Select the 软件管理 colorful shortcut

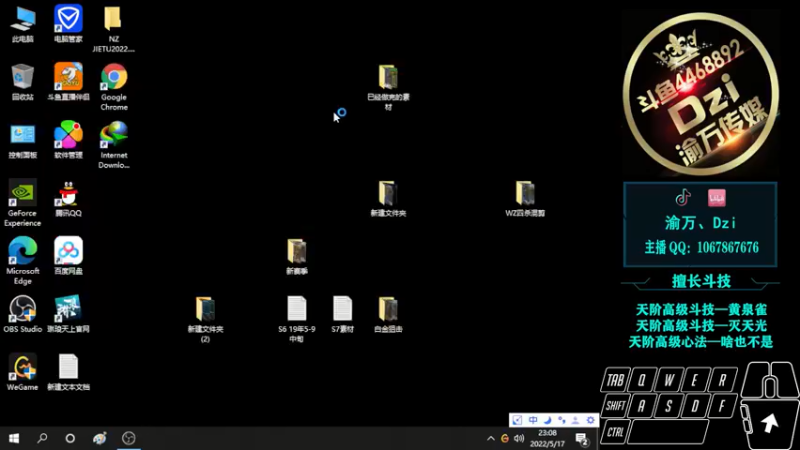click(x=68, y=140)
